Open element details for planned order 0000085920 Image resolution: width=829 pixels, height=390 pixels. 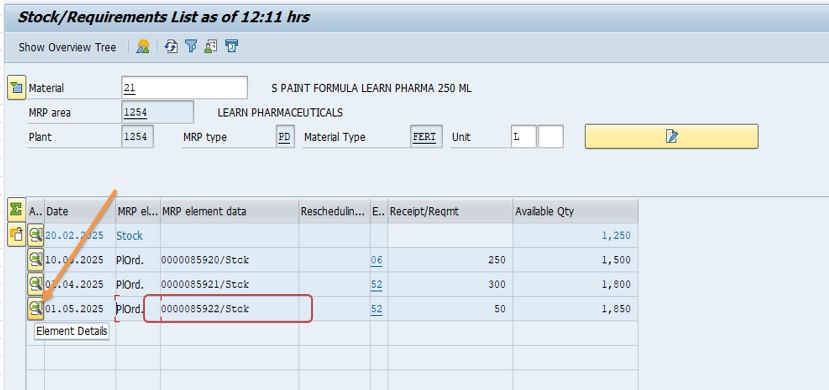(x=36, y=259)
